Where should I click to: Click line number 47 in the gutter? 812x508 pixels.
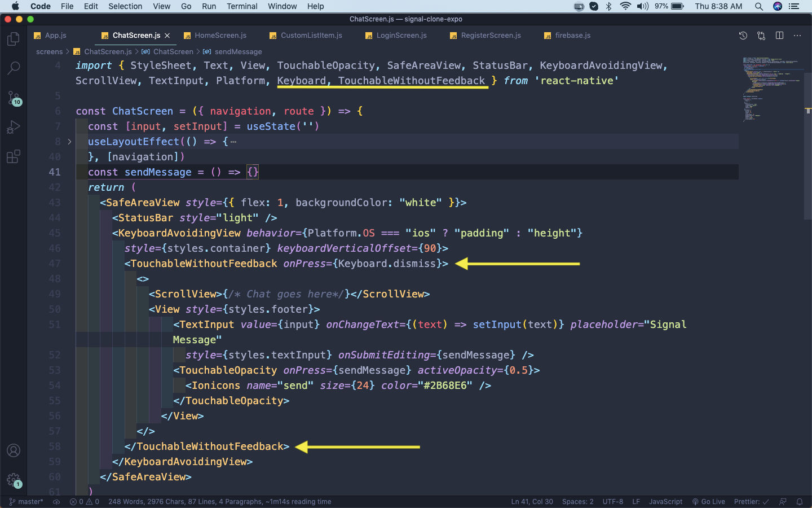[x=55, y=264]
